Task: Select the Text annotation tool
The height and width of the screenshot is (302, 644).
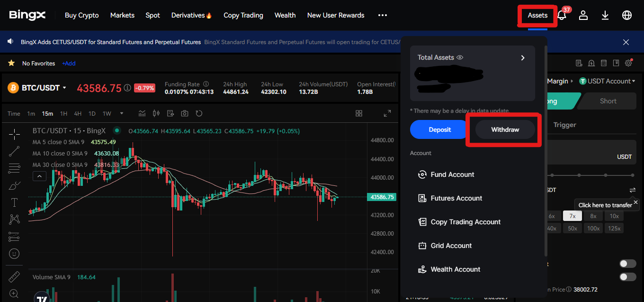Action: pyautogui.click(x=14, y=202)
